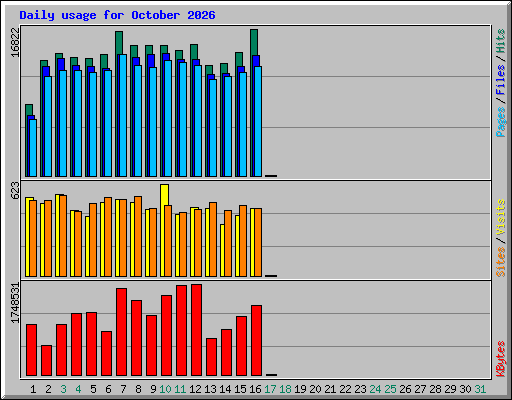
Task: Click the red KBytes bar for day 13
Action: click(x=211, y=357)
